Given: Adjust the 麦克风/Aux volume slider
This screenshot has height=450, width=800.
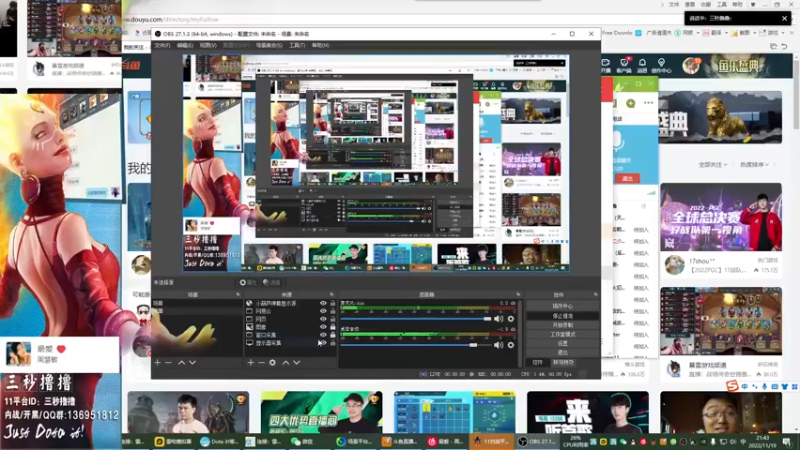Looking at the screenshot, I should (x=416, y=319).
